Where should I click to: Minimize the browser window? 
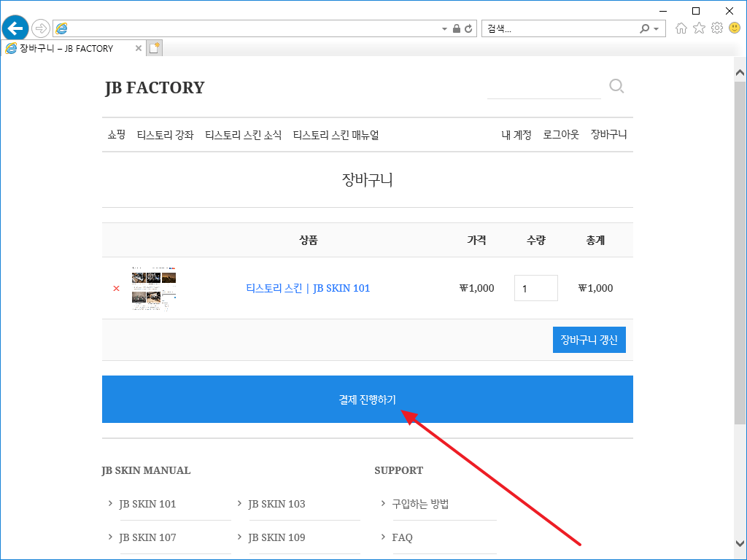tap(662, 11)
